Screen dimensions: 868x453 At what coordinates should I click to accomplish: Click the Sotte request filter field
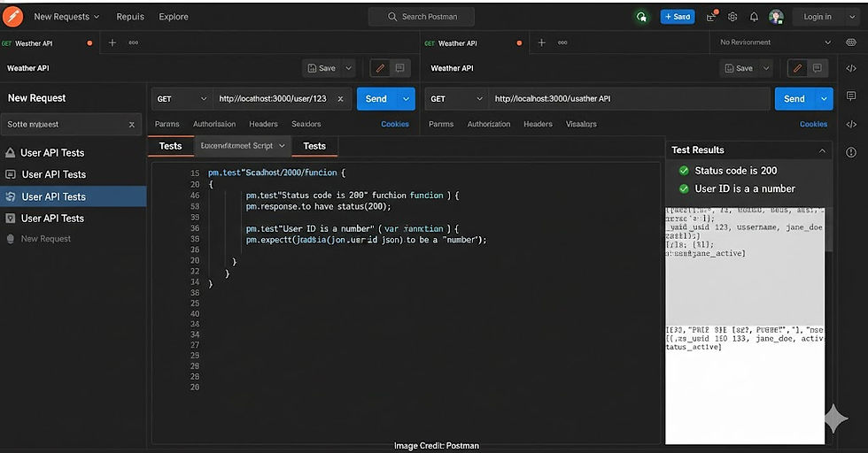click(x=71, y=125)
